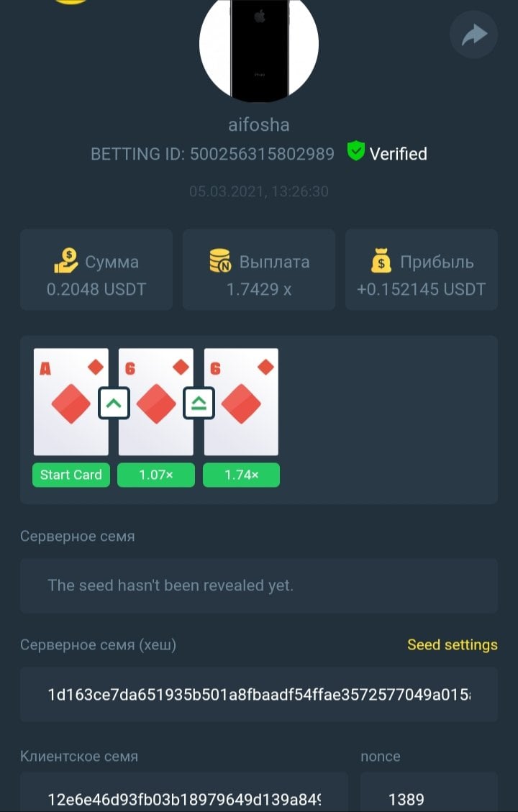Select the 1.74× multiplier badge

click(x=241, y=475)
